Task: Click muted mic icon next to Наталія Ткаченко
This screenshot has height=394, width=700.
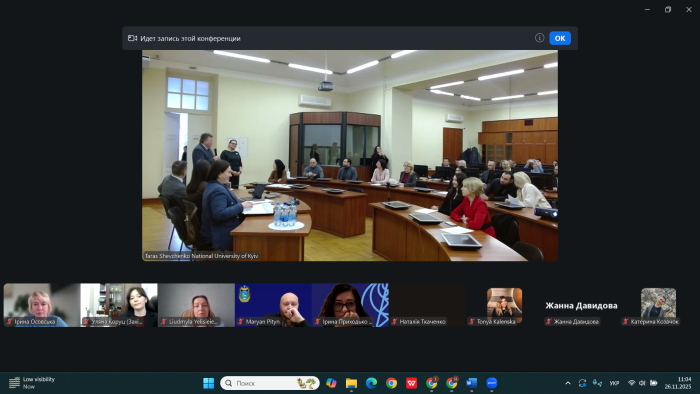Action: coord(395,322)
